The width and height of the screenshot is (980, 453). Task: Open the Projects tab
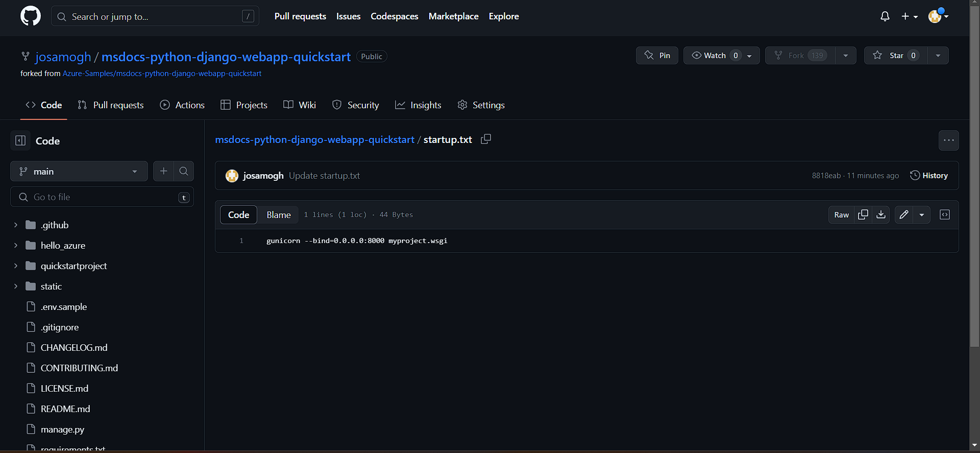click(244, 105)
